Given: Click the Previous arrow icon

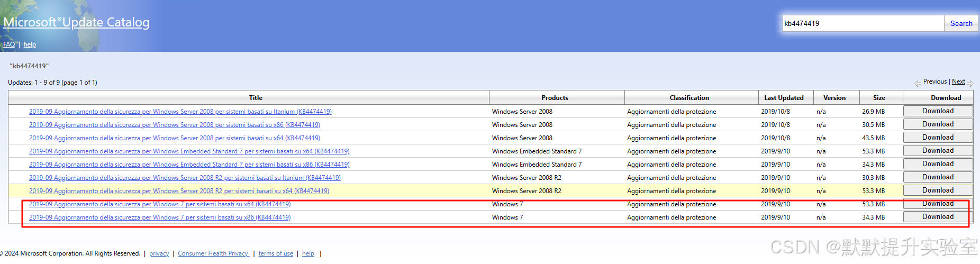Looking at the screenshot, I should [918, 83].
